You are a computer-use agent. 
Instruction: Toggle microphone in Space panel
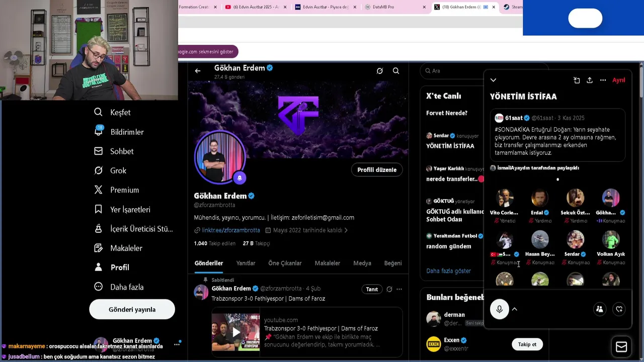click(499, 309)
